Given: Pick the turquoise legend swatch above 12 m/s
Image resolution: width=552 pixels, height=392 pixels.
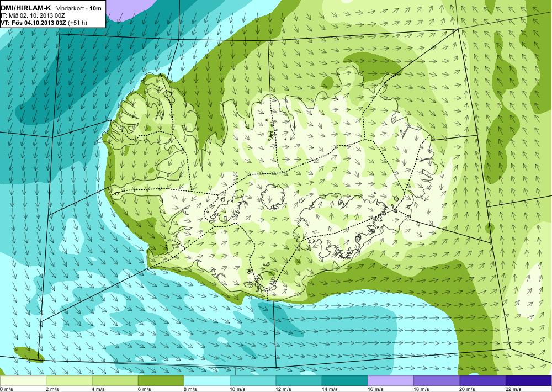Looking at the screenshot, I should pyautogui.click(x=299, y=381).
